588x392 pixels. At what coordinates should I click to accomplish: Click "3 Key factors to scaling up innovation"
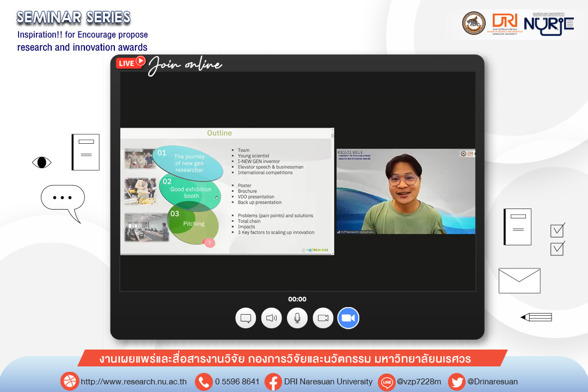point(276,232)
